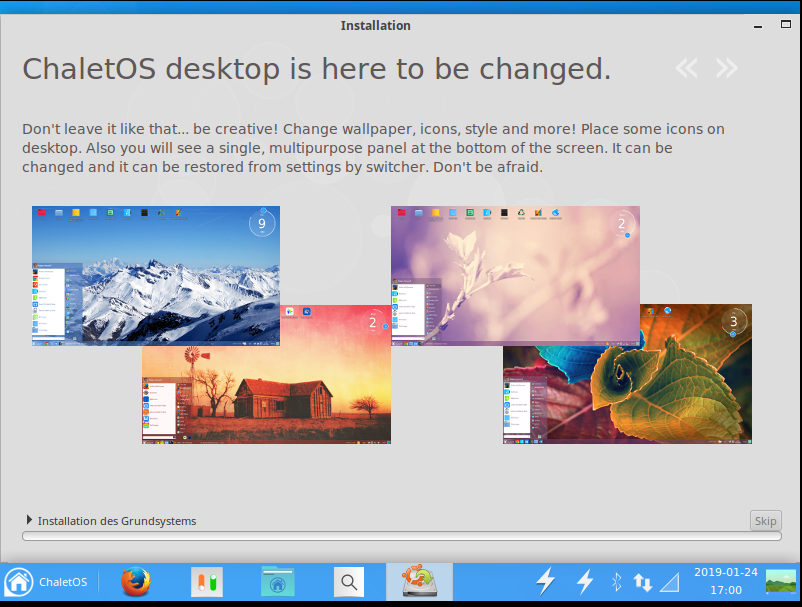Click the date and time clock
The image size is (802, 607).
point(725,581)
